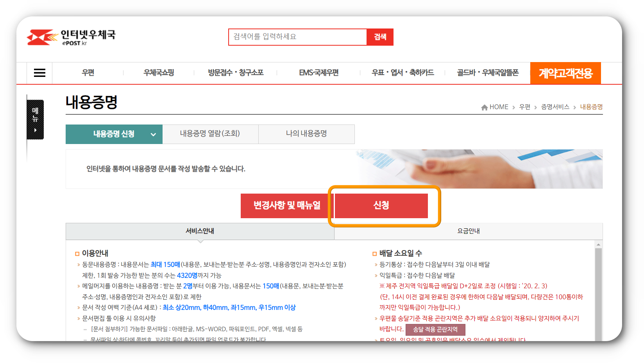Click the 송달 적용 곤란지역 button
The height and width of the screenshot is (363, 644).
[x=436, y=330]
